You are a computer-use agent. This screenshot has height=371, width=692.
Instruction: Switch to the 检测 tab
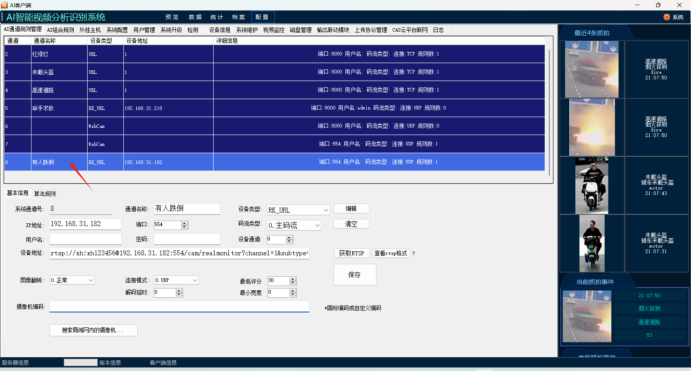(193, 30)
